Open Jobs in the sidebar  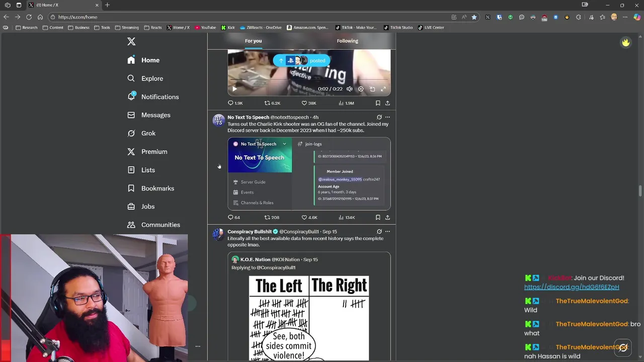click(141, 206)
